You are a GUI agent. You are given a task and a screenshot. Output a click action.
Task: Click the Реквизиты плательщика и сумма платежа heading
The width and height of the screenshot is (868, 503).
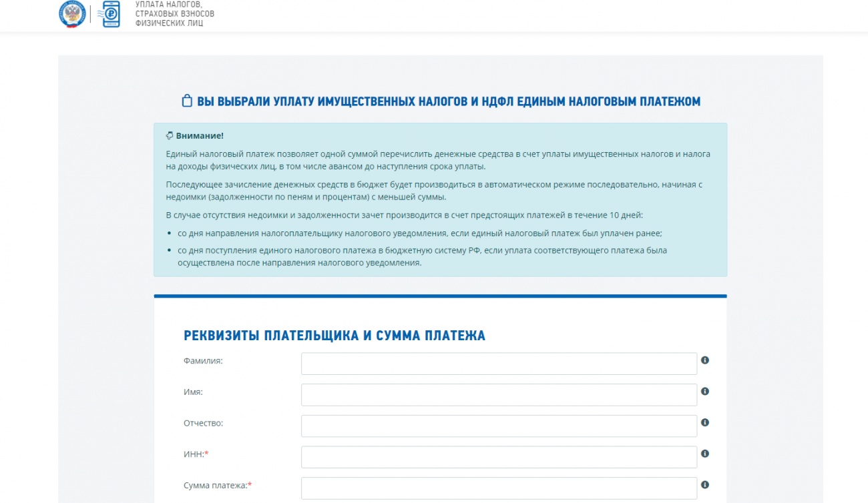point(335,336)
